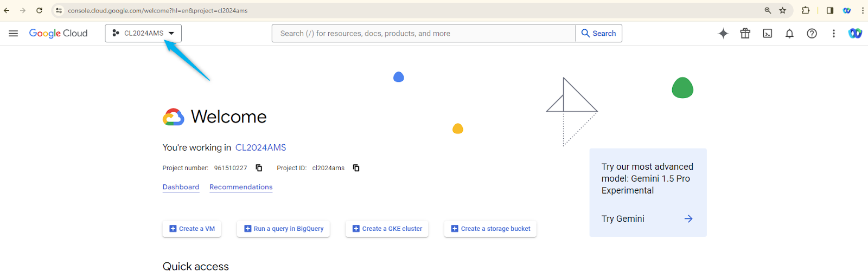Open notifications bell icon
The height and width of the screenshot is (277, 868).
[789, 34]
